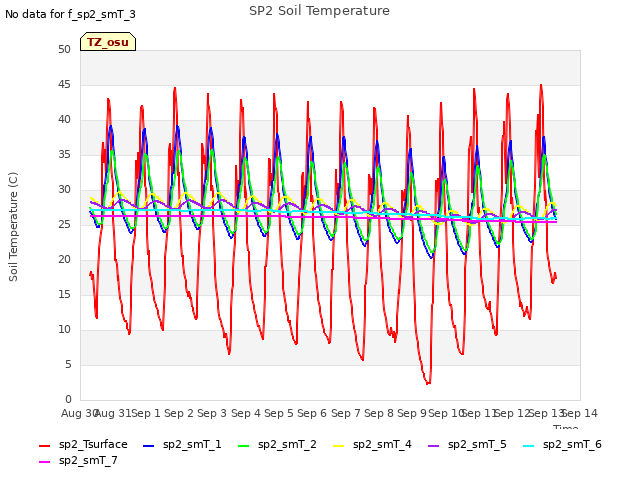This screenshot has height=480, width=640.
Task: Click the Sep 4 x-axis tick label
Action: click(246, 413)
